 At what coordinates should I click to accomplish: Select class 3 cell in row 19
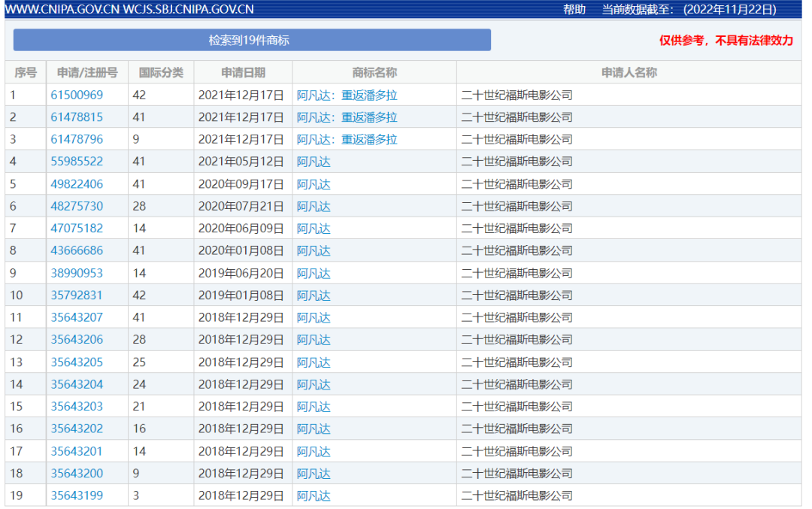[x=161, y=495]
